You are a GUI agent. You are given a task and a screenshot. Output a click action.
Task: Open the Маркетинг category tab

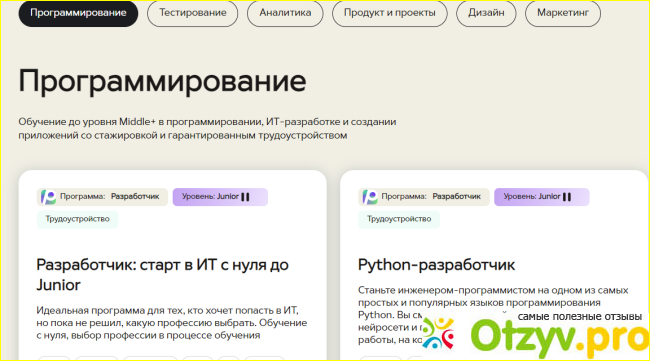click(x=563, y=13)
